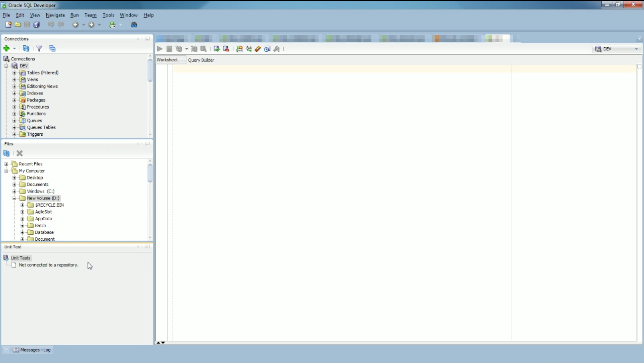The image size is (644, 363).
Task: Minimize the Connections panel
Action: (x=147, y=39)
